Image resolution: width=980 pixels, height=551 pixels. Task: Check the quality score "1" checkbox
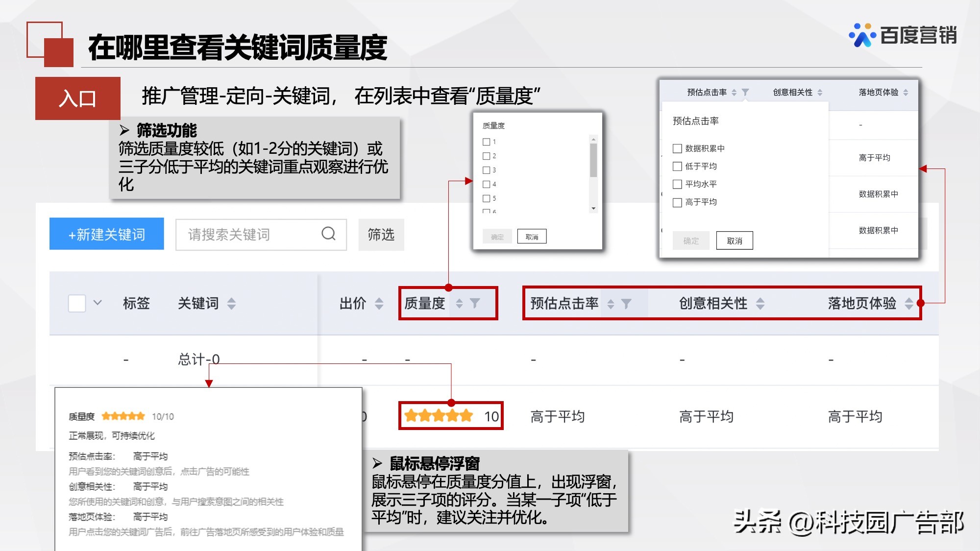486,142
